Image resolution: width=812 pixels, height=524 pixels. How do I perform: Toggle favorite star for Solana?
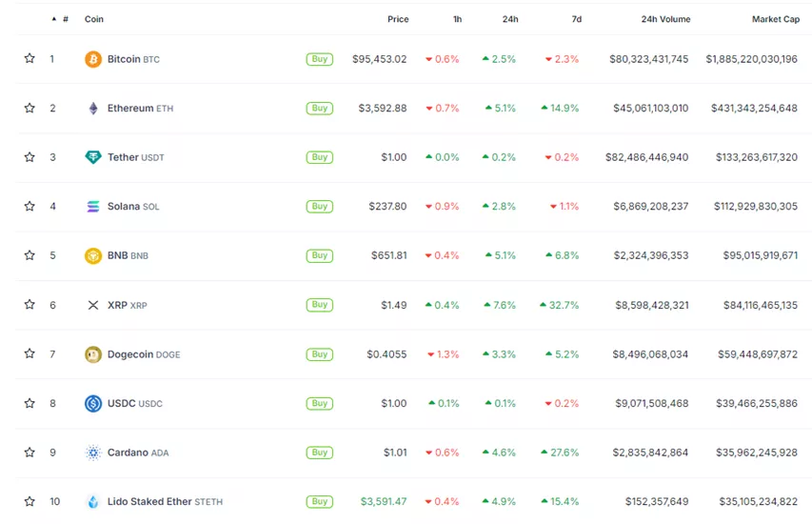30,207
